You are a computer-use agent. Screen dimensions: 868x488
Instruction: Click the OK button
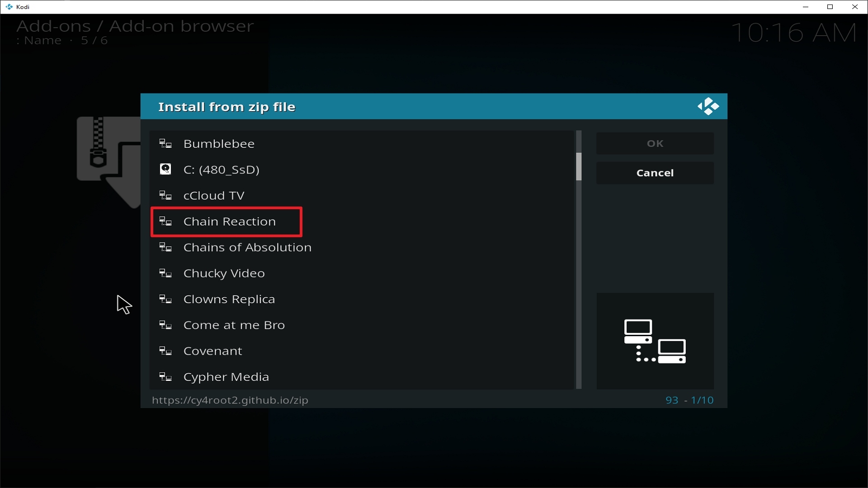tap(655, 144)
